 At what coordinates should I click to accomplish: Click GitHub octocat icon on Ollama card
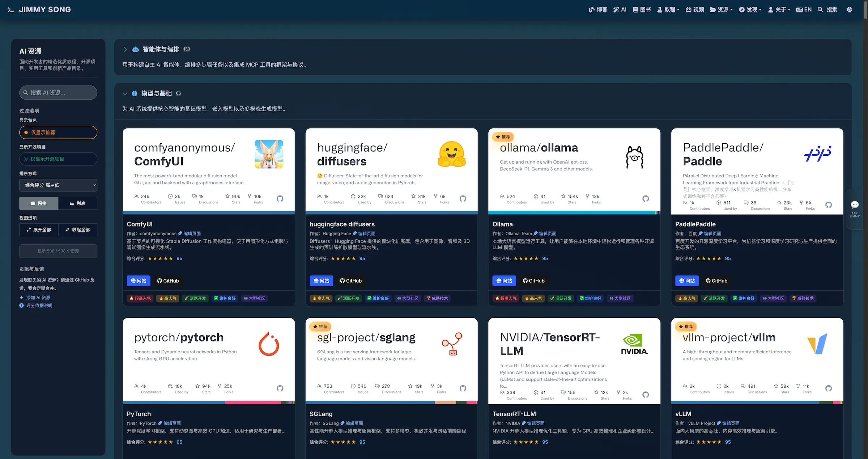click(x=646, y=199)
